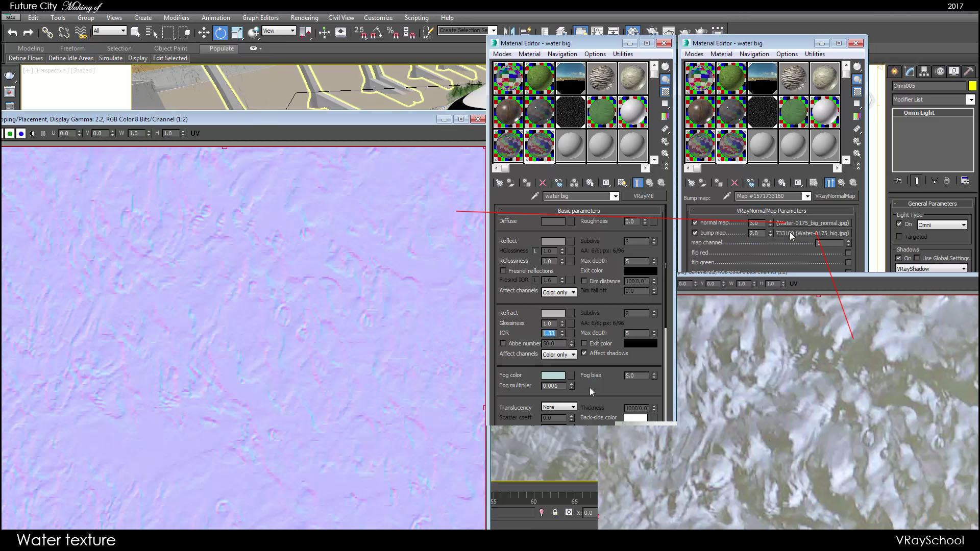The image size is (980, 551).
Task: Activate the Select and Move tool
Action: pyautogui.click(x=203, y=32)
